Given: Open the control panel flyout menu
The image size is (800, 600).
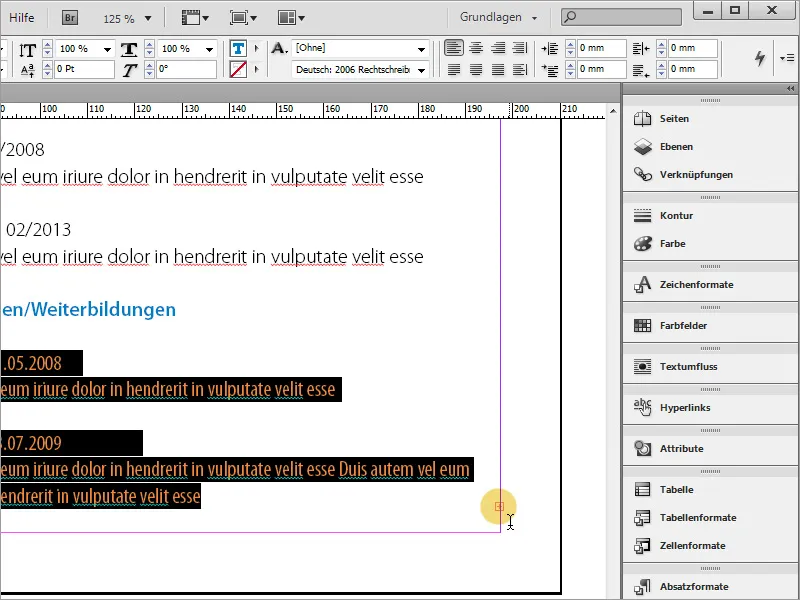Looking at the screenshot, I should [x=787, y=58].
